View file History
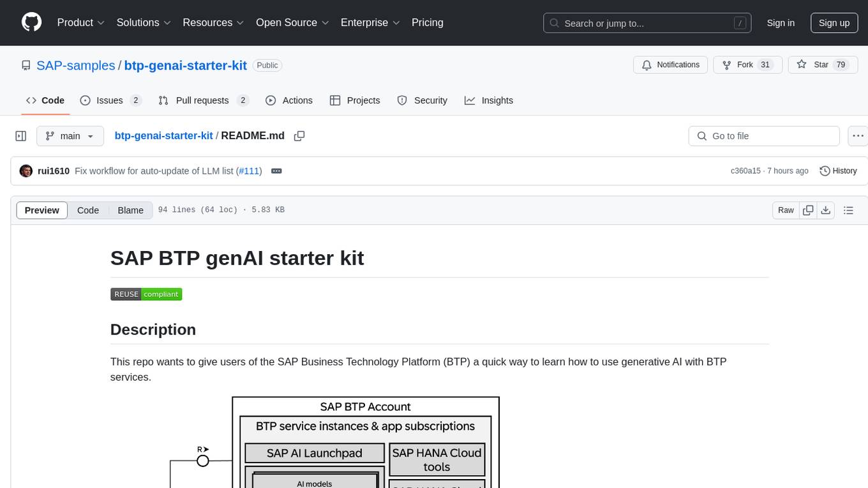This screenshot has width=868, height=488. click(x=838, y=171)
